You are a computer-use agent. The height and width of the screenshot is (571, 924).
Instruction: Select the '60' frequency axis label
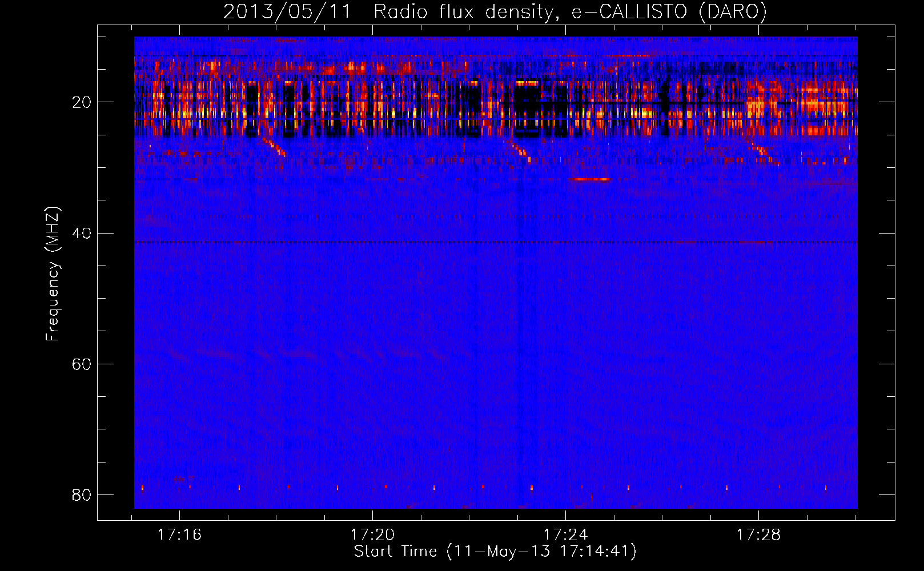click(x=82, y=364)
